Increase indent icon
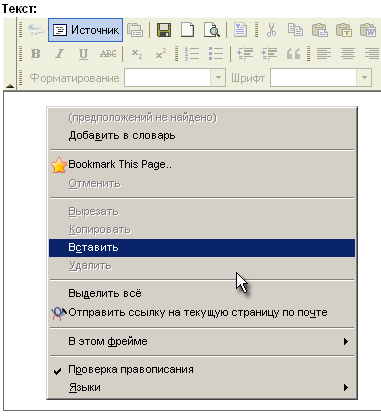 [269, 54]
